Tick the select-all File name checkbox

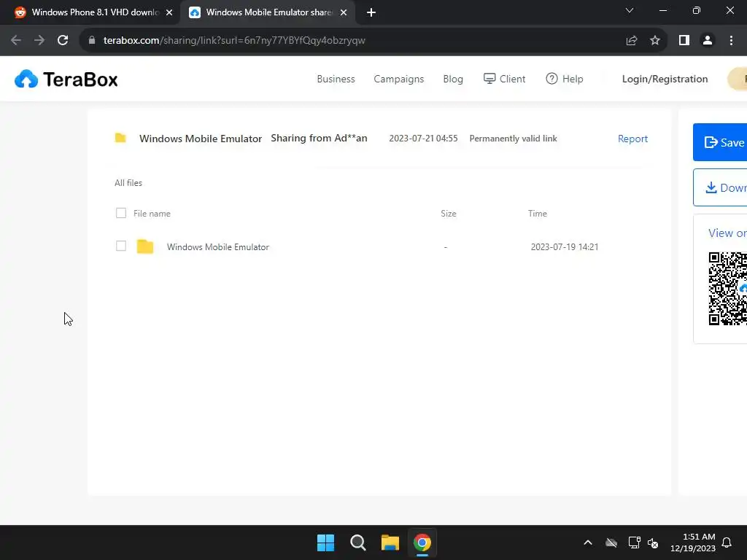coord(121,213)
